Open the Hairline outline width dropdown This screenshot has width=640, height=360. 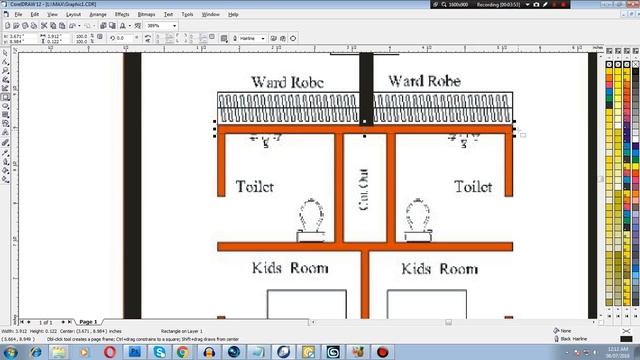pyautogui.click(x=263, y=38)
